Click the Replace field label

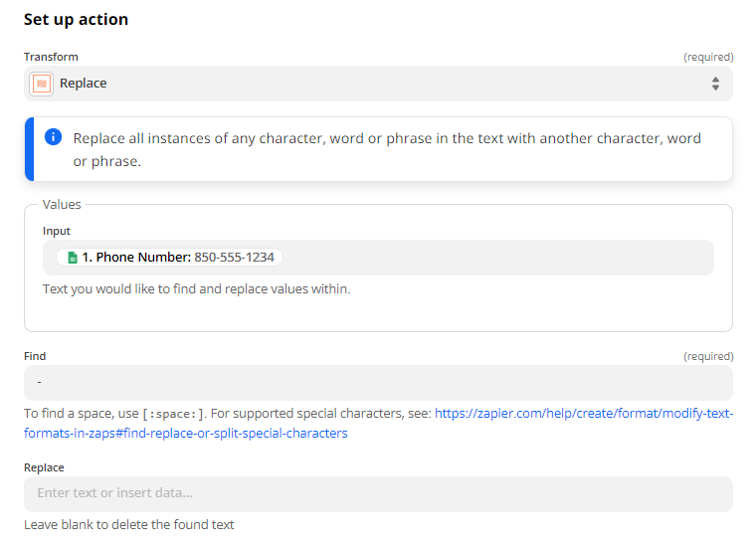click(x=44, y=467)
